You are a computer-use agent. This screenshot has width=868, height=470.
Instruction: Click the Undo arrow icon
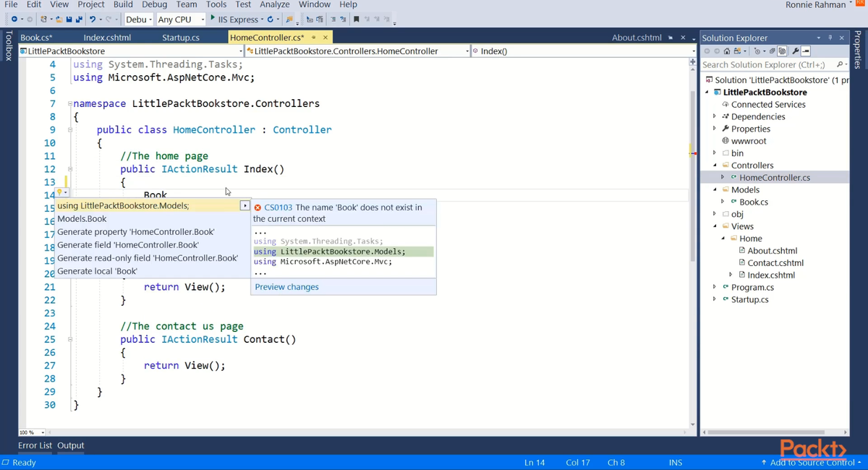coord(93,20)
